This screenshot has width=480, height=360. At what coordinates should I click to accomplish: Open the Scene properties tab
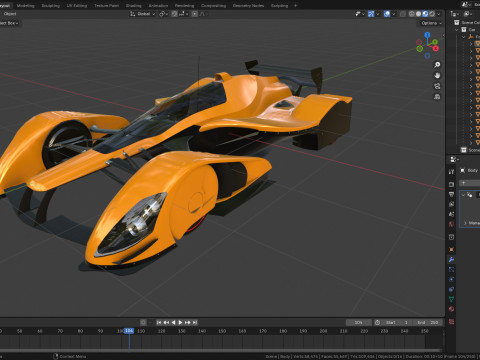click(451, 214)
